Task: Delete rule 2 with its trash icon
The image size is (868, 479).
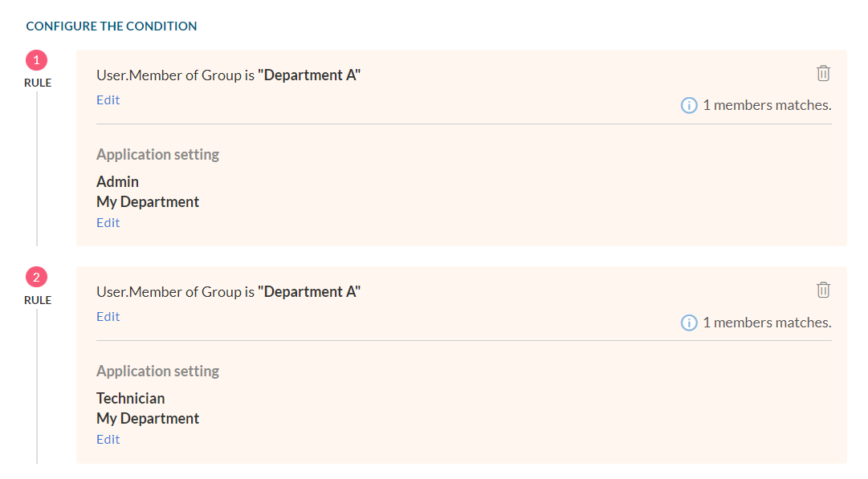Action: (x=823, y=290)
